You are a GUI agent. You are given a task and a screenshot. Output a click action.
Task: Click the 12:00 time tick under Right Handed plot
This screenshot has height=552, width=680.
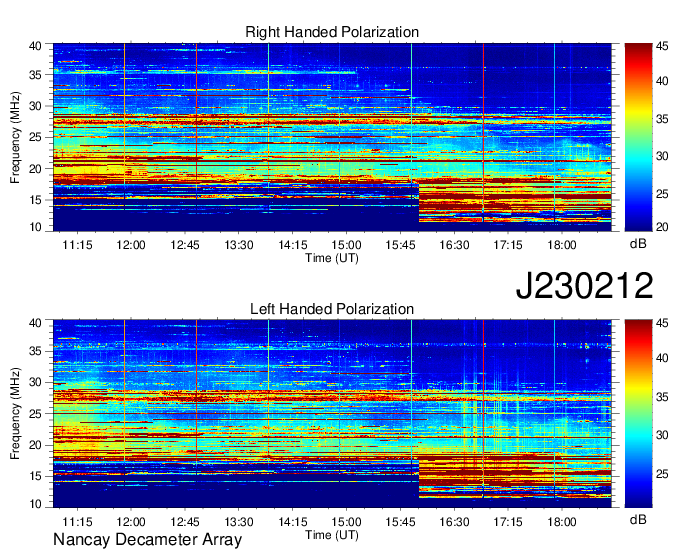pos(131,245)
